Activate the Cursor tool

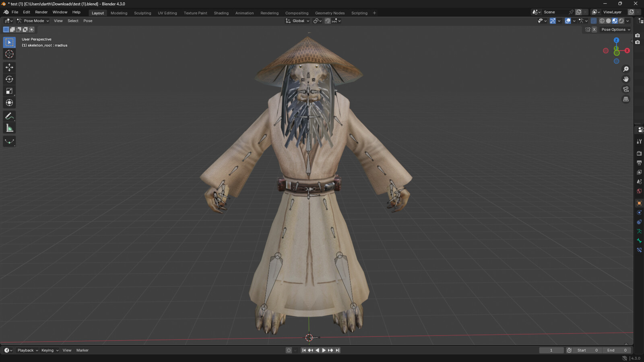point(9,54)
